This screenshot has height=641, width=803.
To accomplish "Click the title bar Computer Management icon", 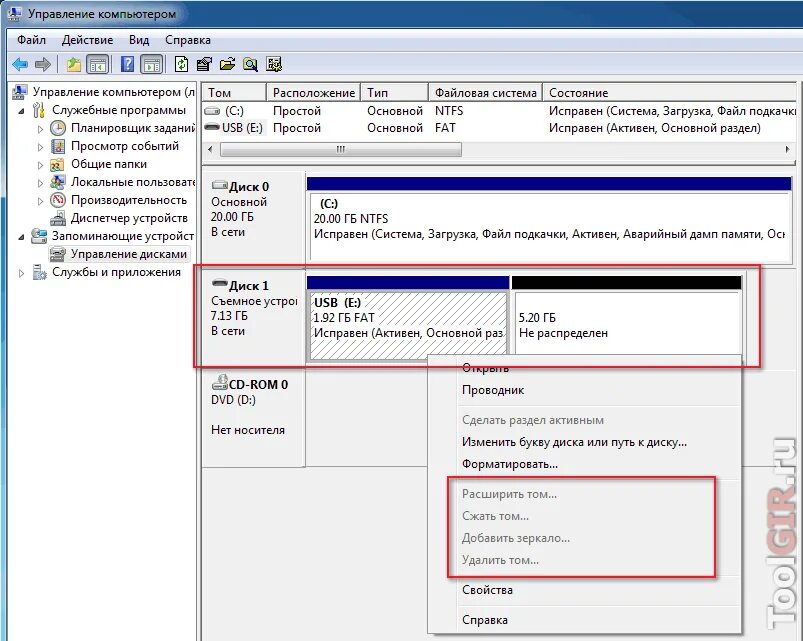I will pos(14,14).
